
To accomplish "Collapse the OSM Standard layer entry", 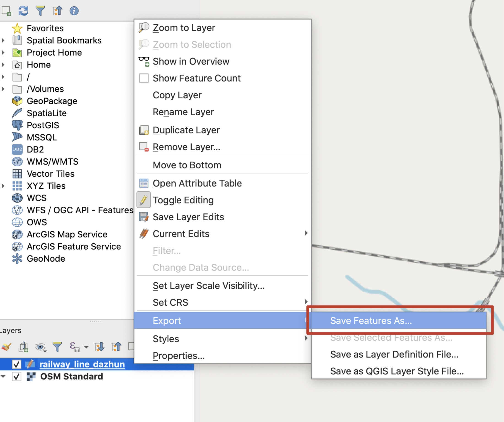I will [3, 376].
